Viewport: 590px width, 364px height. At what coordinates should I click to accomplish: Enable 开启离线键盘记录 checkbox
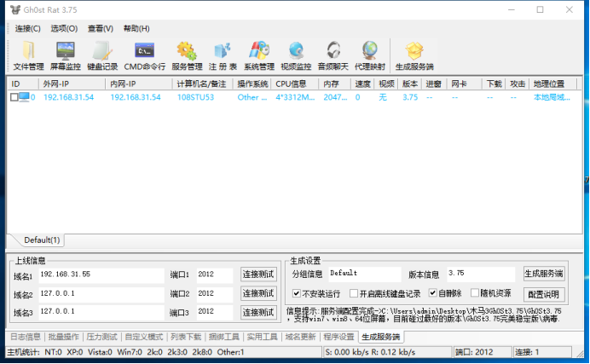[x=354, y=293]
